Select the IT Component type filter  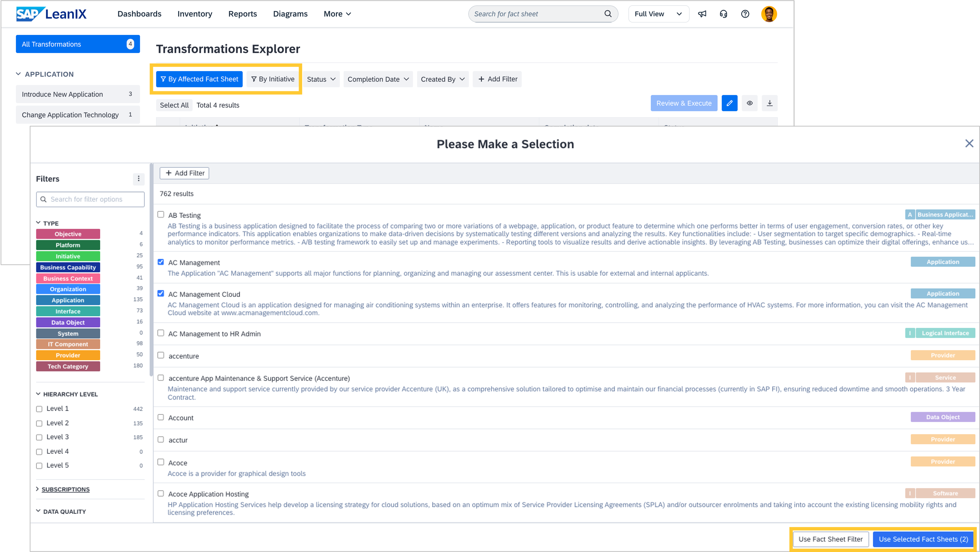[68, 344]
